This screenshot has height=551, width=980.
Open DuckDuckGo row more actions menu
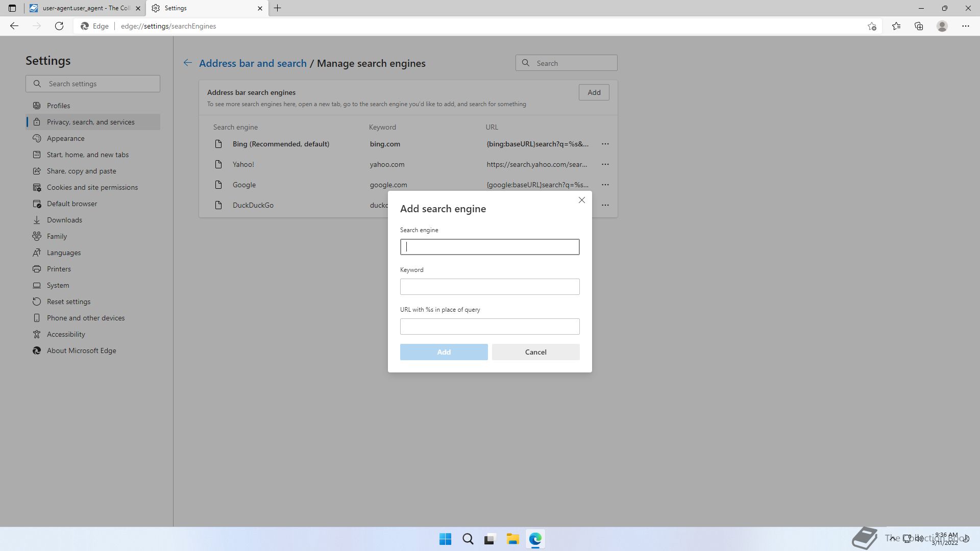(605, 205)
